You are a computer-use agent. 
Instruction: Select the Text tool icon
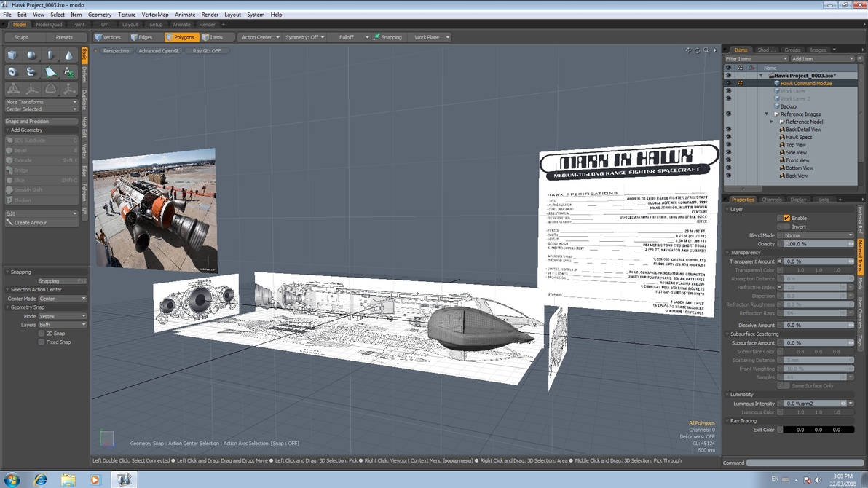pos(68,72)
